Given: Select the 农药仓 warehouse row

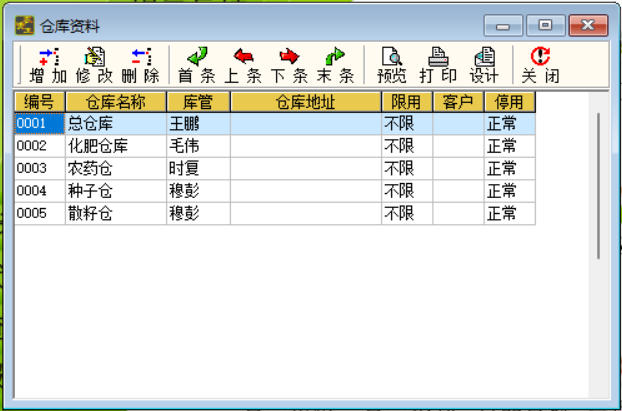Looking at the screenshot, I should [275, 169].
